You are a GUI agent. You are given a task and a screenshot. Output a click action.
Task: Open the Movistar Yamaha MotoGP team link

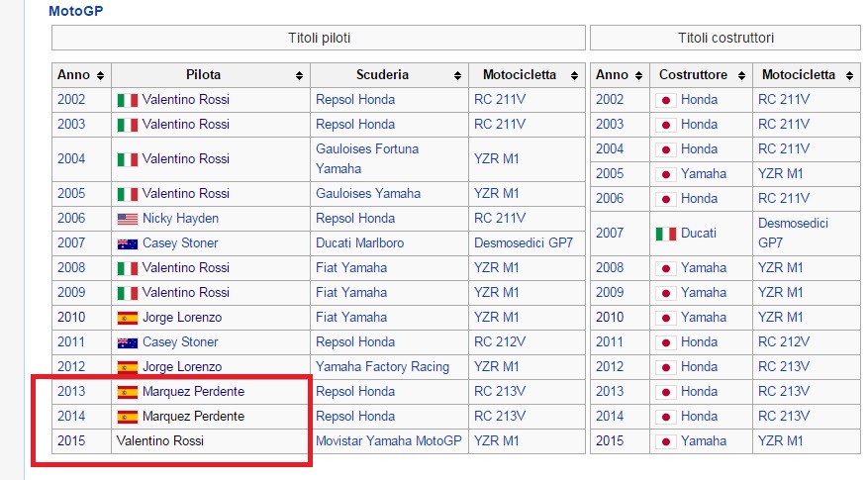[x=389, y=440]
